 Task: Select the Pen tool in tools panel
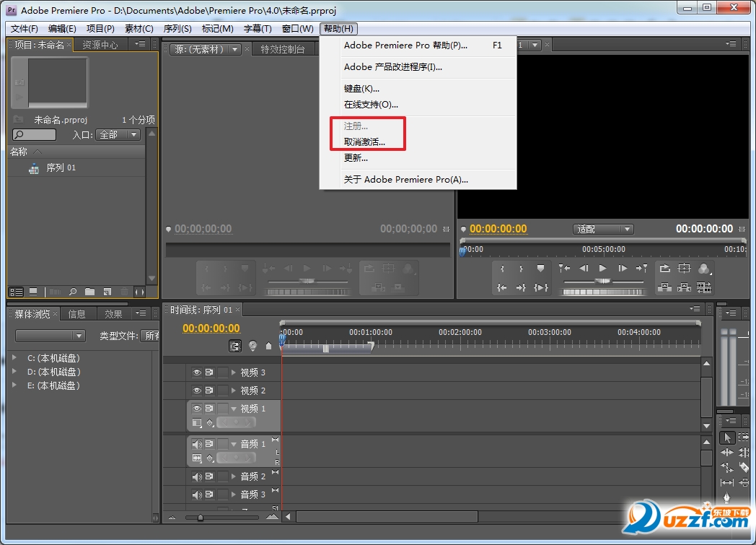(726, 497)
